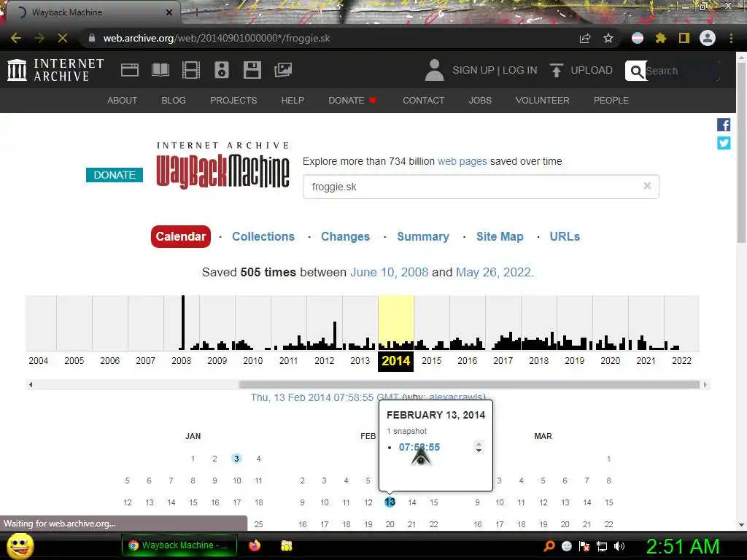
Task: Share page on Facebook
Action: coord(724,125)
